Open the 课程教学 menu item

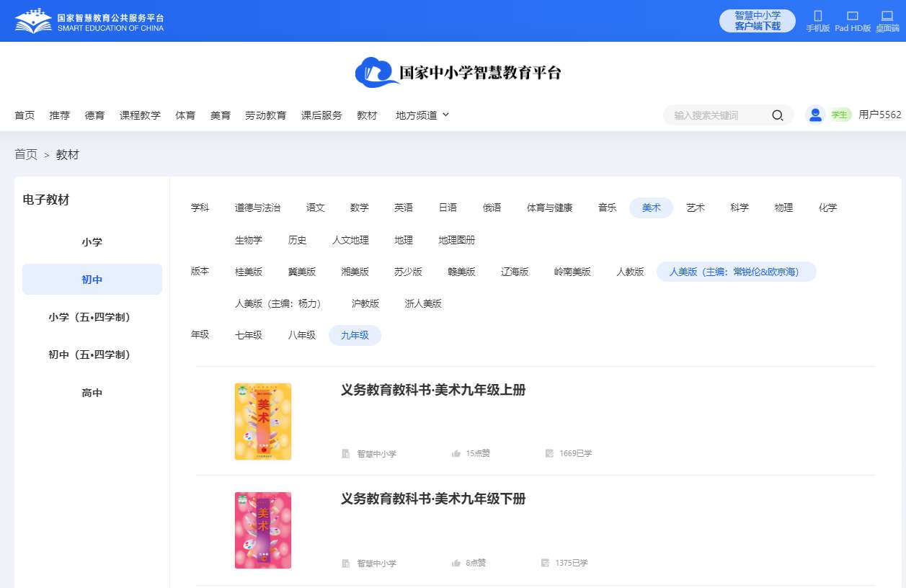[140, 115]
